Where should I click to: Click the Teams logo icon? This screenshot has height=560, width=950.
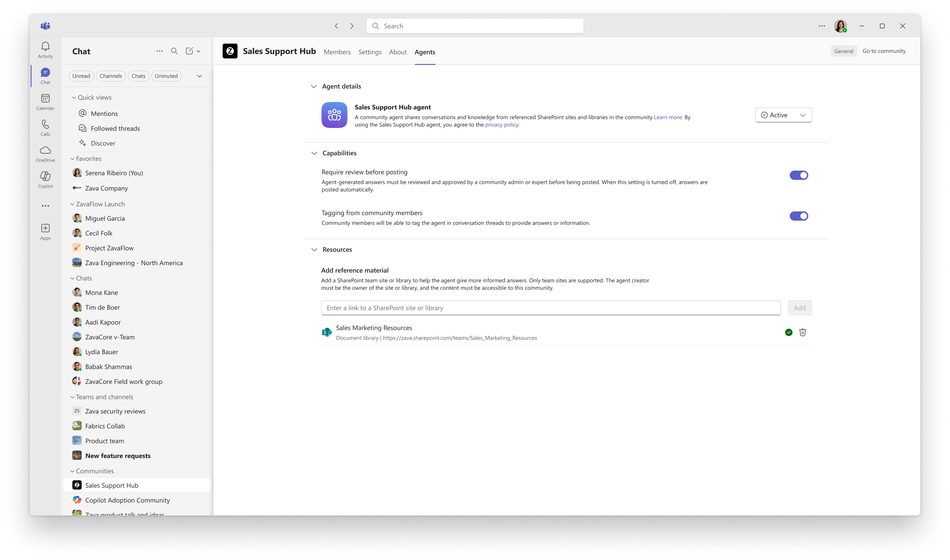click(45, 26)
